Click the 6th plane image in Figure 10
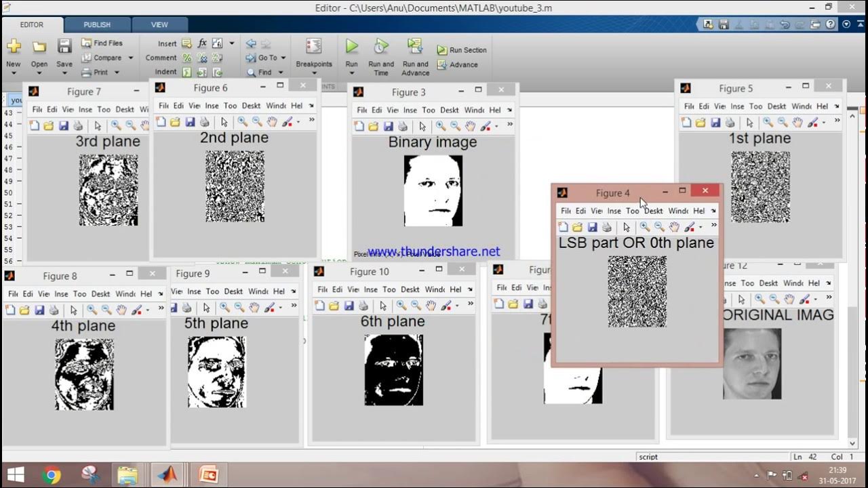The height and width of the screenshot is (488, 868). pyautogui.click(x=394, y=370)
